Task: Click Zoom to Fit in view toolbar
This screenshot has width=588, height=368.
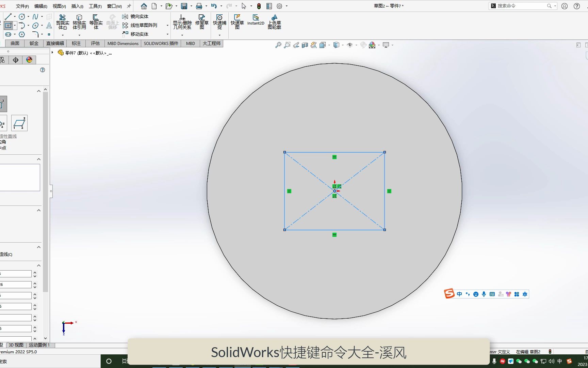Action: point(278,45)
